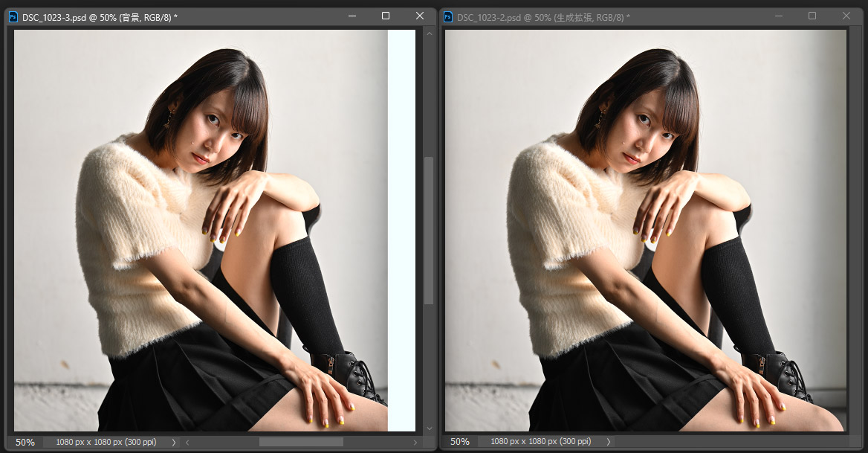Screen dimensions: 868x453
Task: Maximize the DSC_1023-2.psd document window
Action: point(812,16)
